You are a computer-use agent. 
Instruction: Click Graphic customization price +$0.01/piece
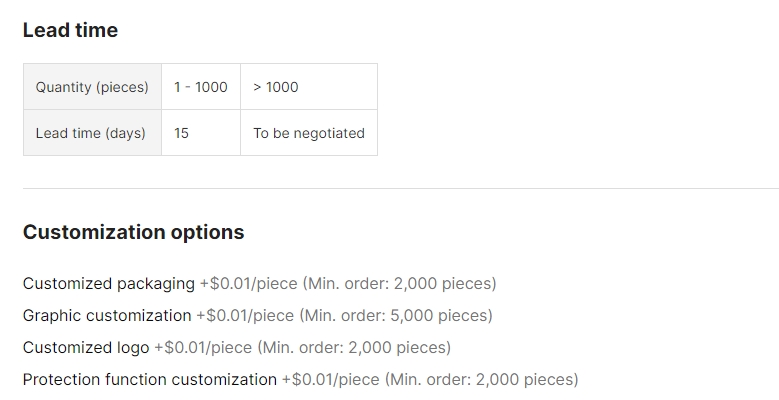(x=245, y=316)
